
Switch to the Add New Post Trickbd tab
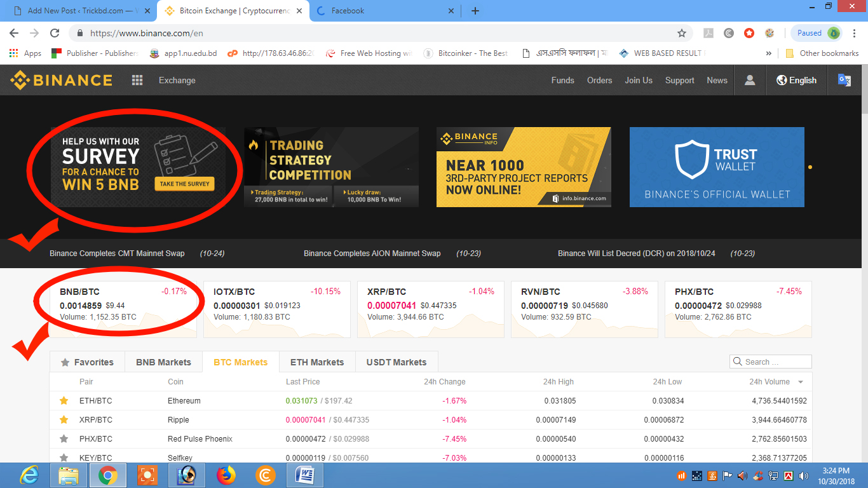coord(83,11)
